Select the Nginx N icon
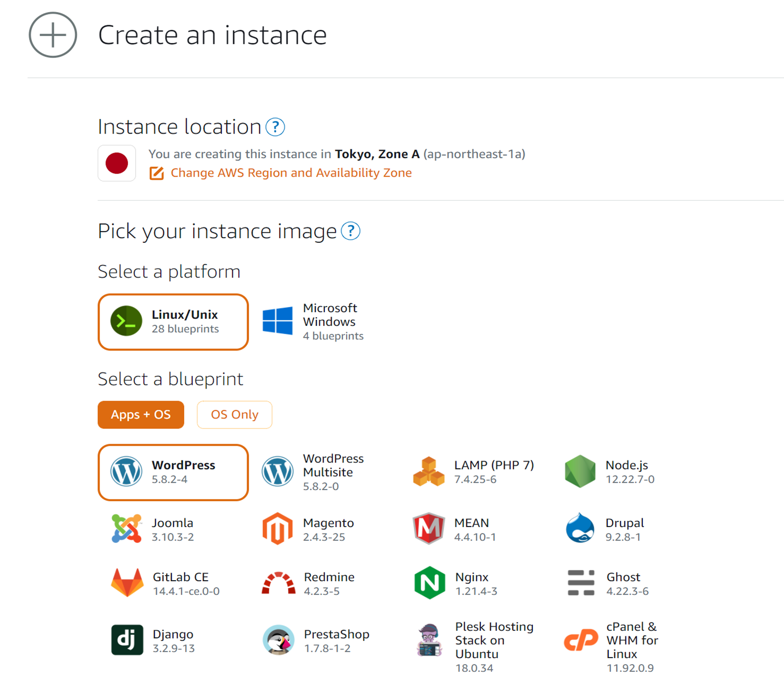This screenshot has width=784, height=693. [x=430, y=583]
